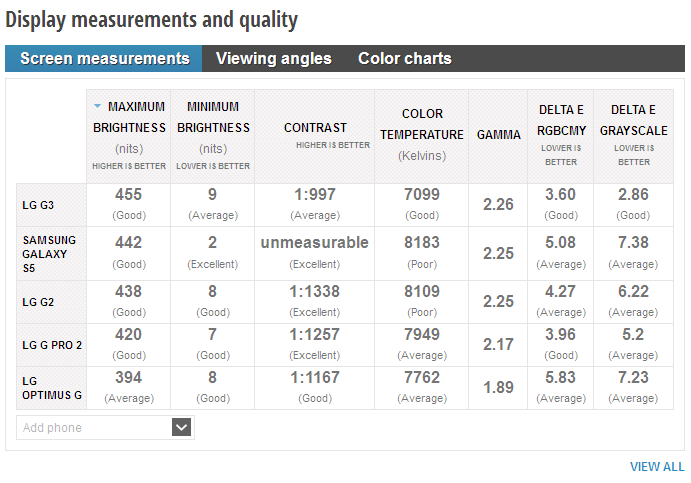The image size is (691, 483).
Task: Click the 8183 color temperature value
Action: [x=422, y=242]
